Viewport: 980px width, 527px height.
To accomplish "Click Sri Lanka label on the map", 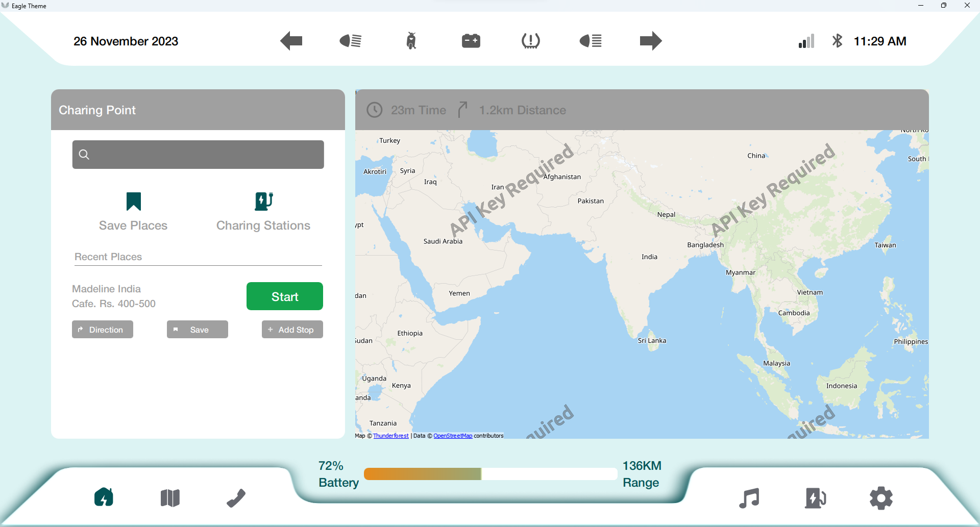I will [x=652, y=340].
